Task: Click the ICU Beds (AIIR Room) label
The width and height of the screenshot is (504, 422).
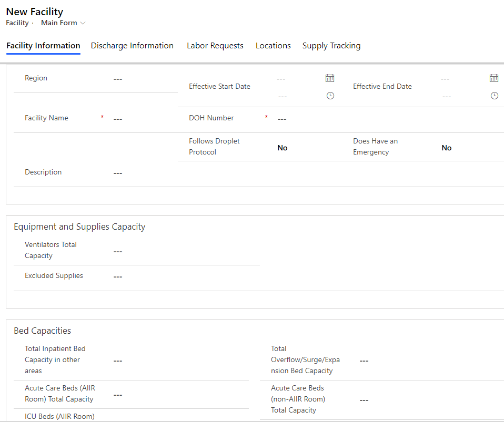Action: point(59,416)
